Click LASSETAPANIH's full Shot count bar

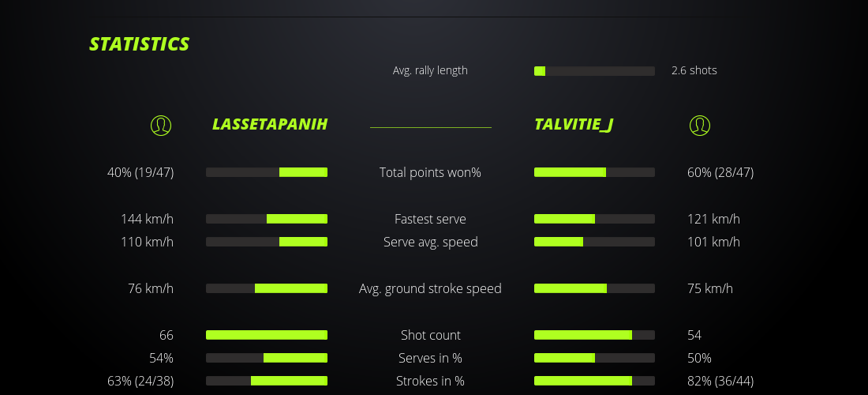[267, 335]
